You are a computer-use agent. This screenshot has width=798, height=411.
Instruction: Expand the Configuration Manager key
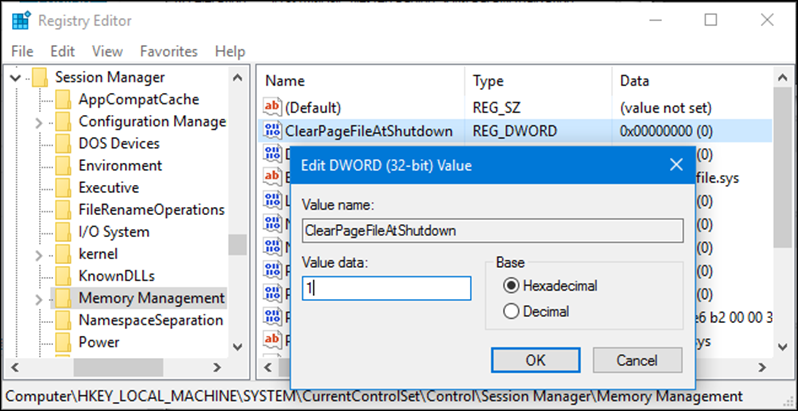click(39, 122)
